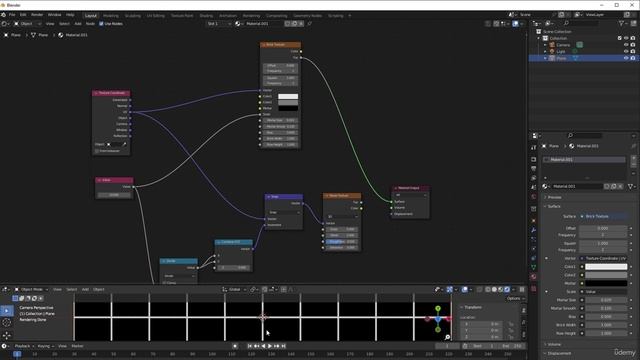Unlink Material.001 with X in properties panel

tap(621, 186)
